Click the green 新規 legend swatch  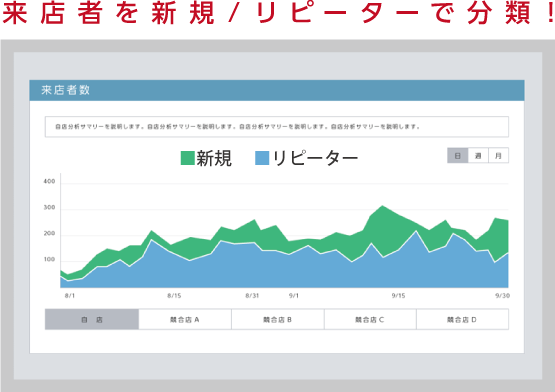pyautogui.click(x=188, y=158)
